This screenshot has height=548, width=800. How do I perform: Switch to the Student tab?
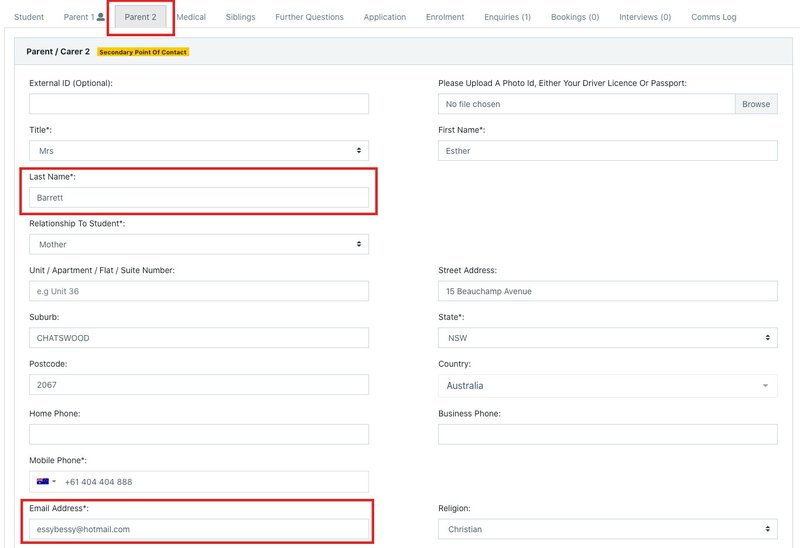pos(29,17)
